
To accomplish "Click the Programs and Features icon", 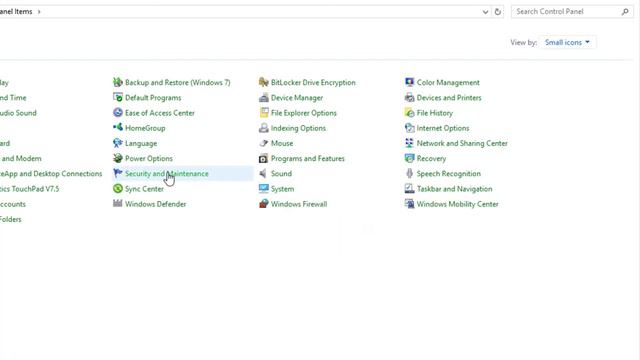I will click(264, 158).
